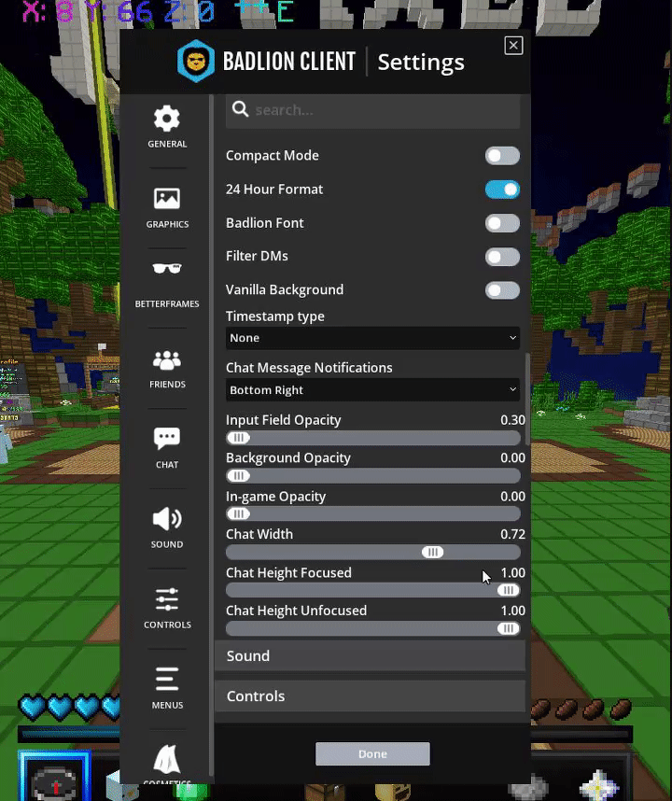Close the Settings window with X

(x=513, y=46)
